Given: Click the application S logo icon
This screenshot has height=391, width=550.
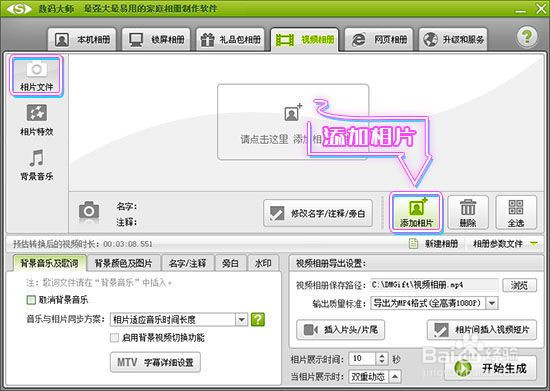Looking at the screenshot, I should 19,9.
